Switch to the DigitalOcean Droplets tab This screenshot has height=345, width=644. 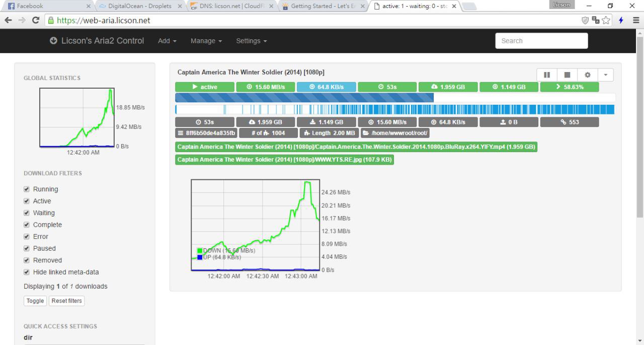140,6
